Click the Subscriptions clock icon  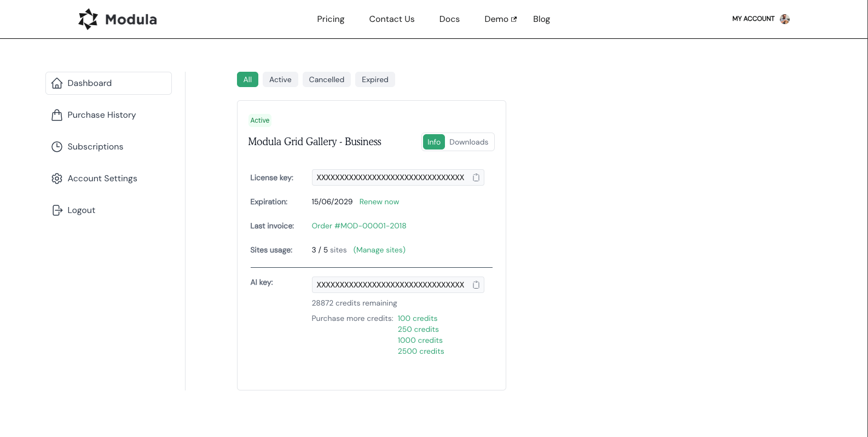pos(57,147)
